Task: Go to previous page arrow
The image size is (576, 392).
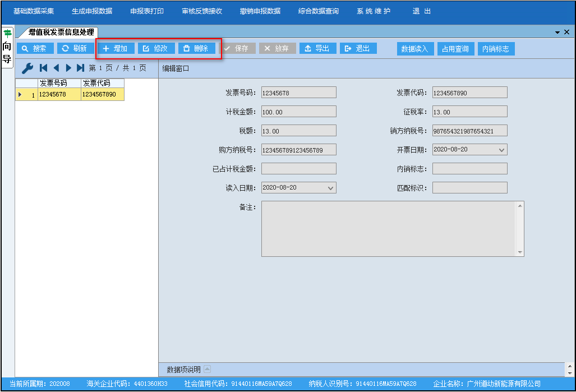Action: pos(56,68)
